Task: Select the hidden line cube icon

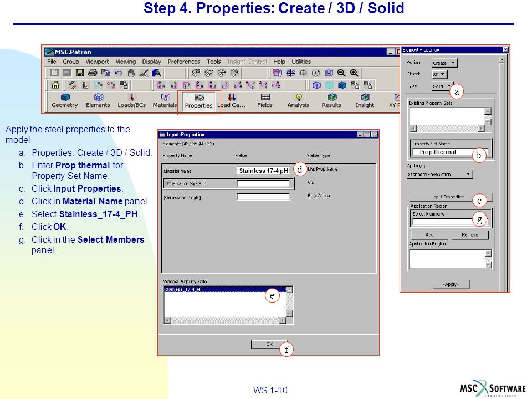Action: coord(329,85)
